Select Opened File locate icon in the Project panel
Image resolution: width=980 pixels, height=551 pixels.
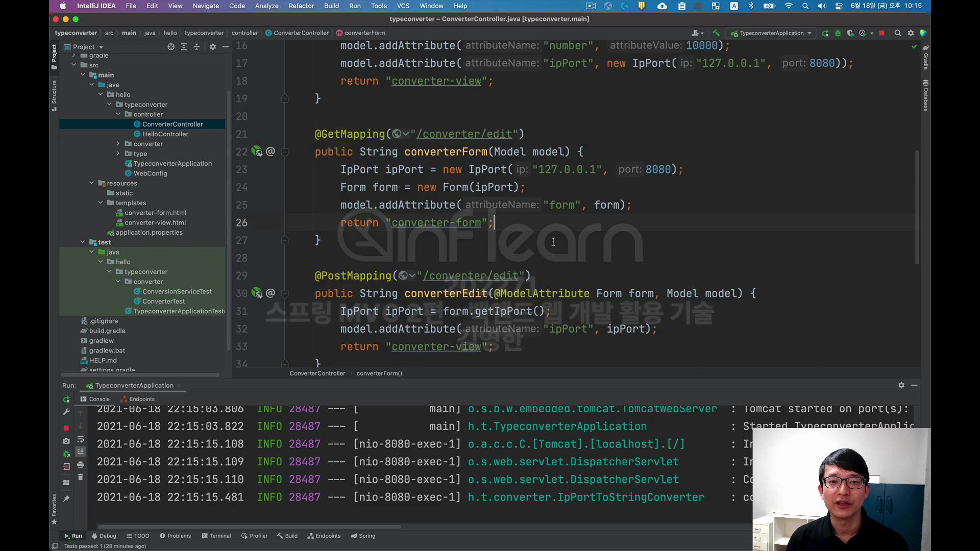(171, 47)
